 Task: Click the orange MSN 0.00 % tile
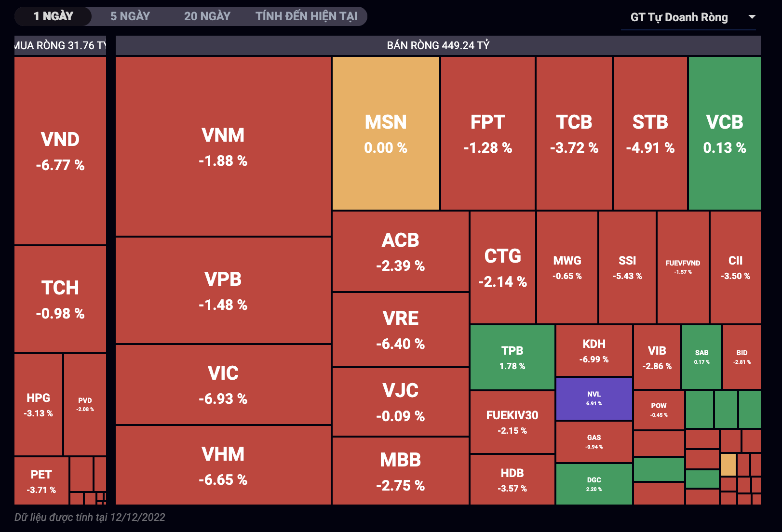click(386, 133)
